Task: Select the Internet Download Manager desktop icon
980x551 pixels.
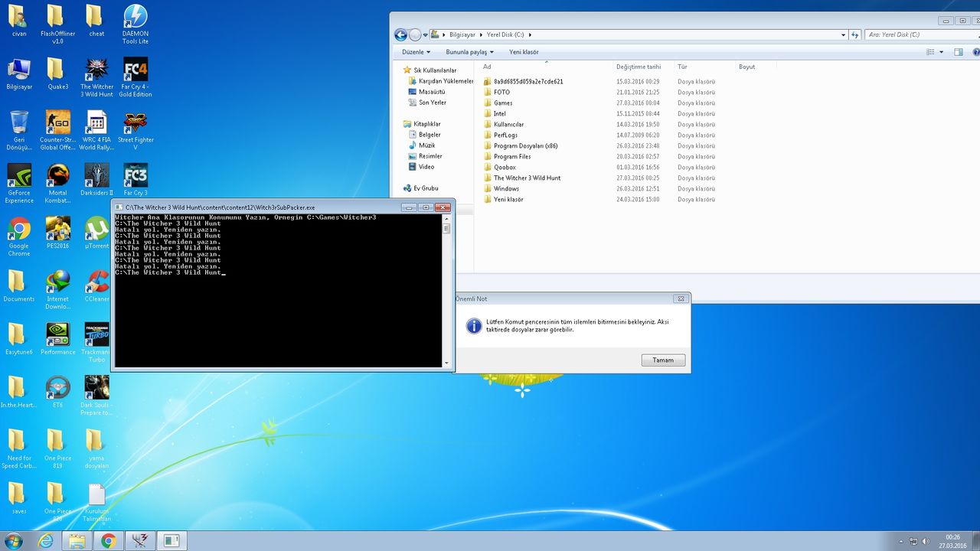Action: click(x=57, y=289)
